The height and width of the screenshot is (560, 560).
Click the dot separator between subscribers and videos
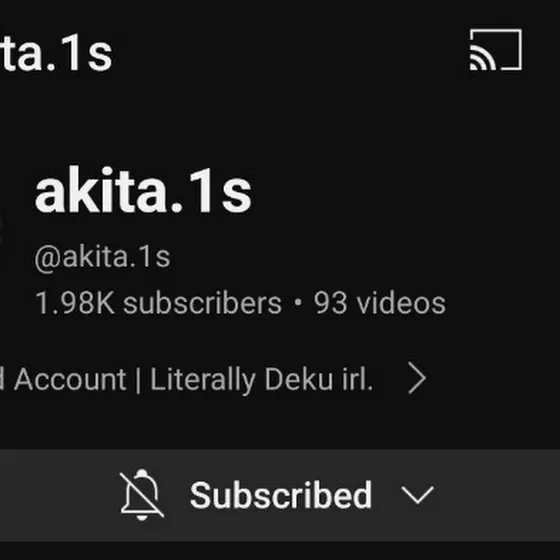click(x=298, y=302)
